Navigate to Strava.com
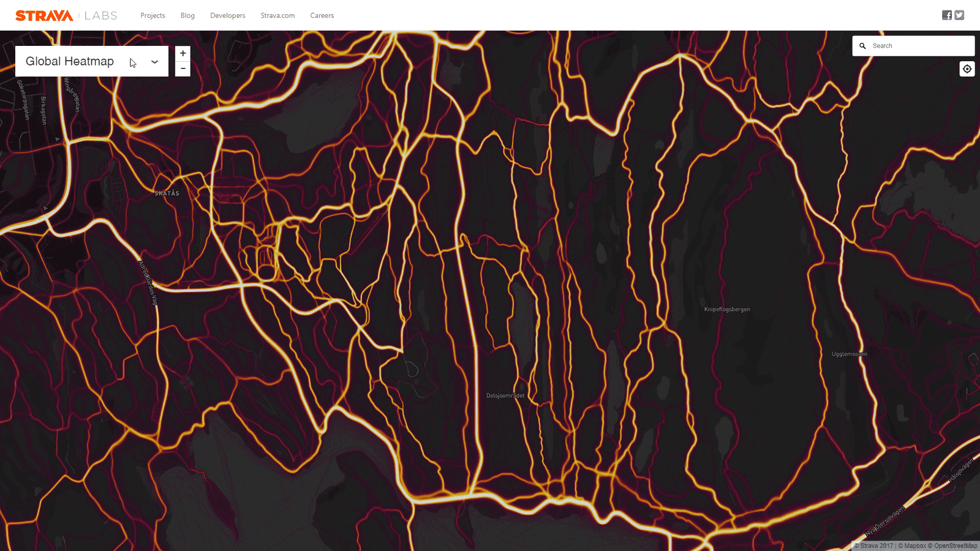 tap(277, 15)
